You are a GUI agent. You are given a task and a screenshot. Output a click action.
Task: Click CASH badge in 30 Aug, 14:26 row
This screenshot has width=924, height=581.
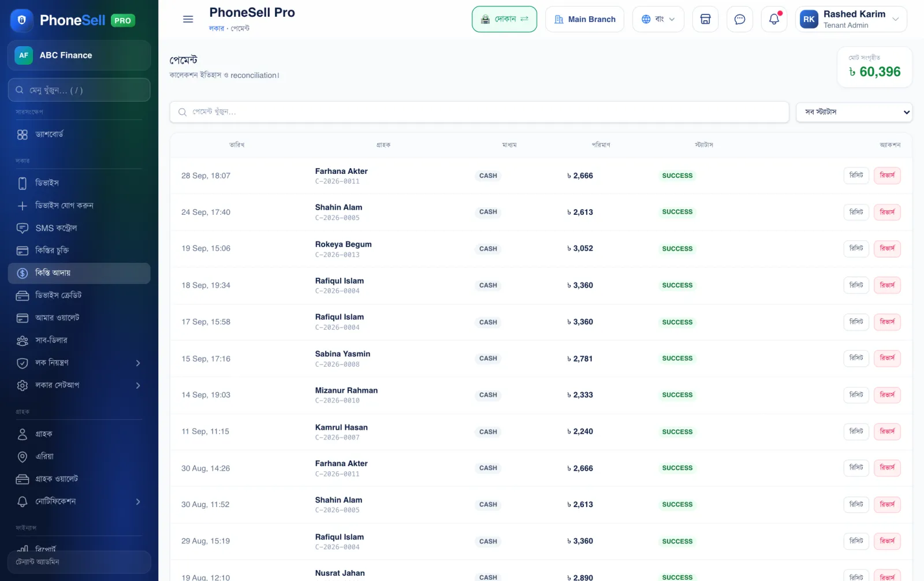coord(488,468)
